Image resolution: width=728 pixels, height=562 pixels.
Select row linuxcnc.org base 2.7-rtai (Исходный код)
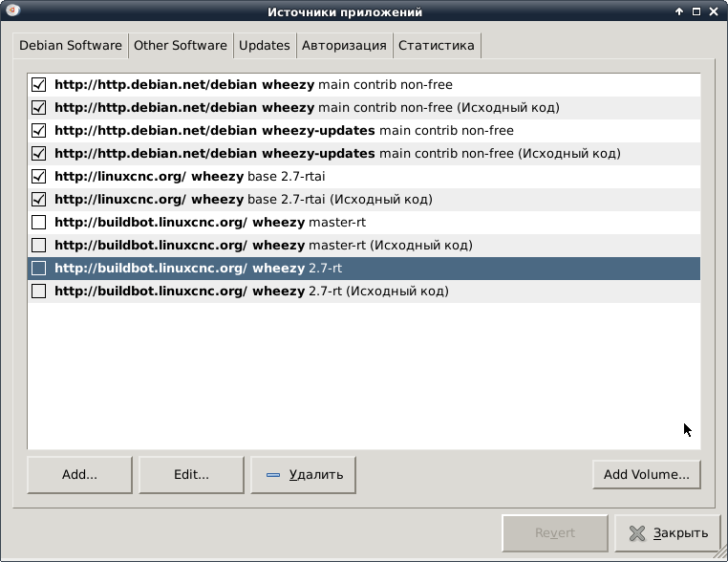(364, 200)
